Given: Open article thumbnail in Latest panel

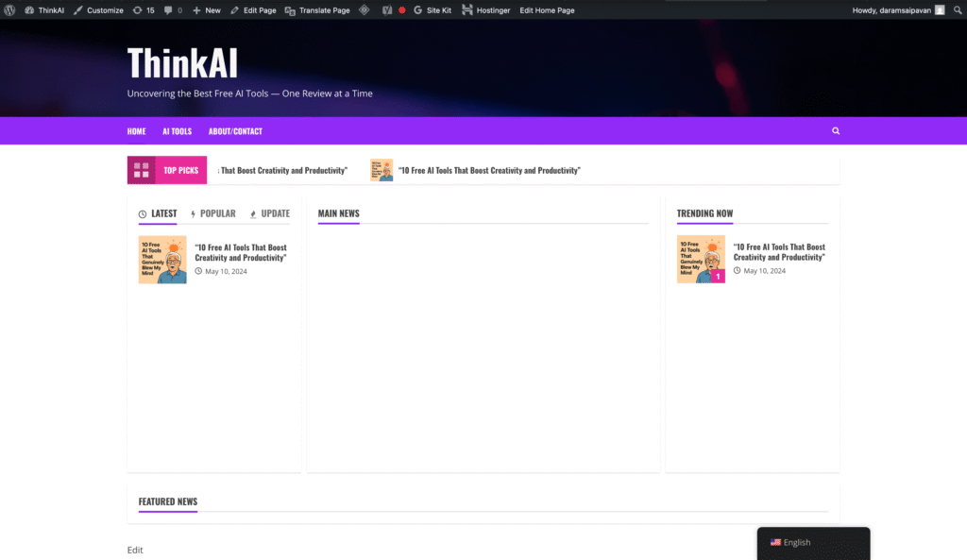Looking at the screenshot, I should [x=162, y=260].
